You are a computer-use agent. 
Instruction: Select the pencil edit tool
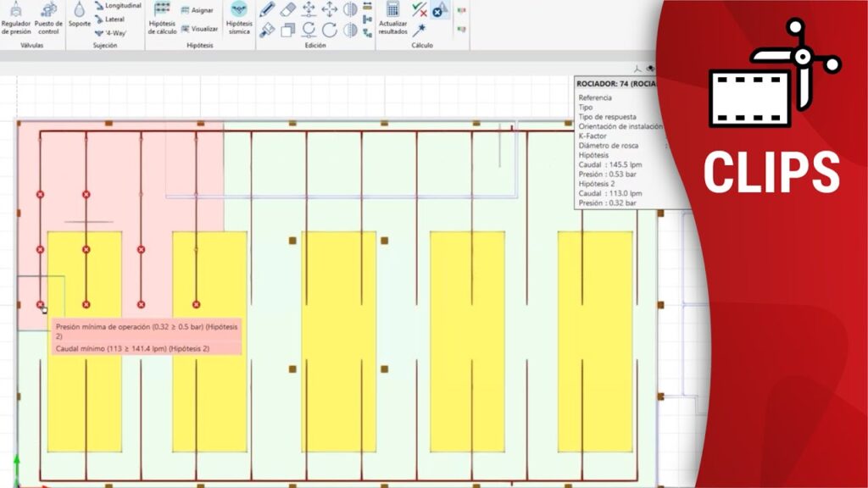[x=267, y=9]
